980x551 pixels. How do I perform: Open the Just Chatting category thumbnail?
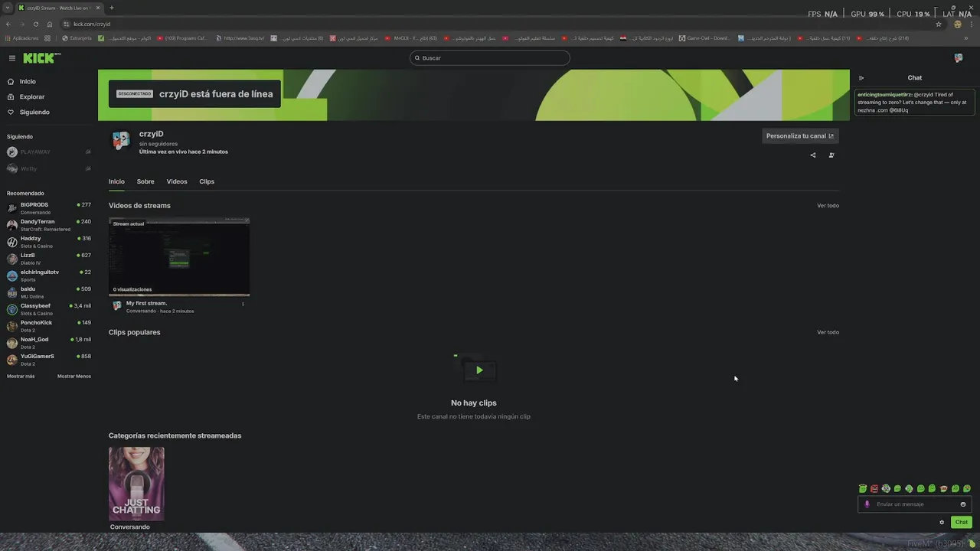pos(136,484)
